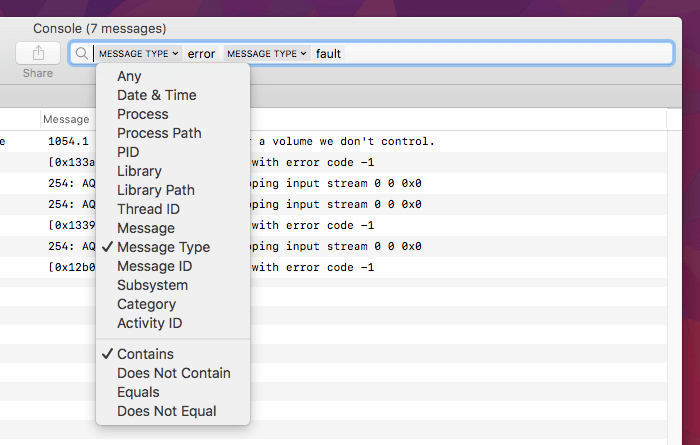The image size is (700, 445).
Task: Open the second MESSAGE TYPE token dropdown before fault
Action: (267, 54)
